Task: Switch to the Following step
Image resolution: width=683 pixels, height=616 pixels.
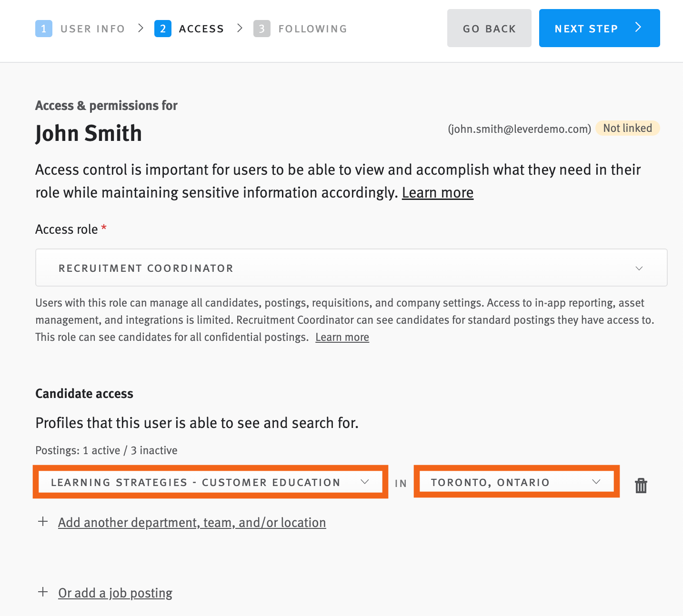Action: pos(313,28)
